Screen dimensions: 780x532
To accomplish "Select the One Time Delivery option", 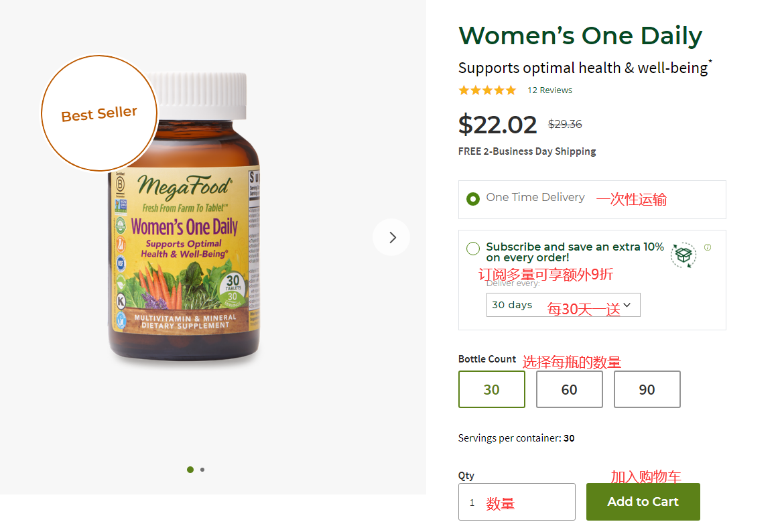I will [x=473, y=198].
